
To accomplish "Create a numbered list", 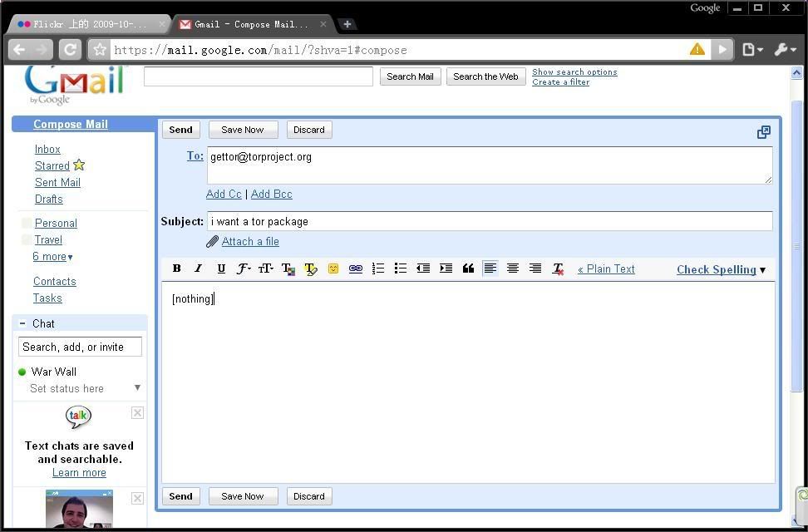I will pos(378,268).
